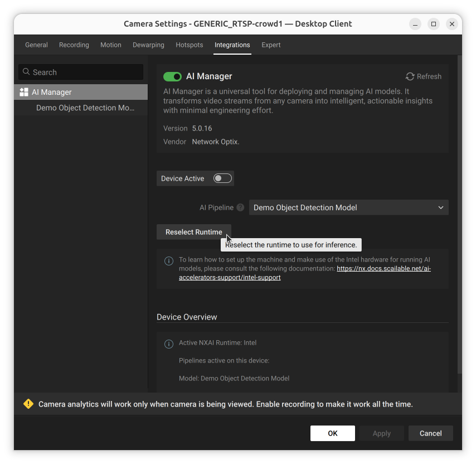The height and width of the screenshot is (464, 476).
Task: Click the greyed Apply button
Action: click(382, 433)
